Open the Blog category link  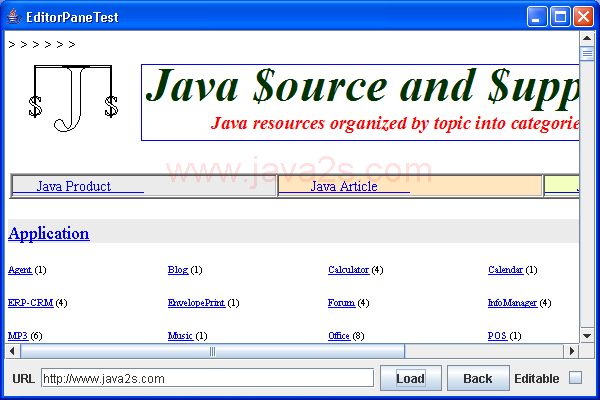click(178, 270)
